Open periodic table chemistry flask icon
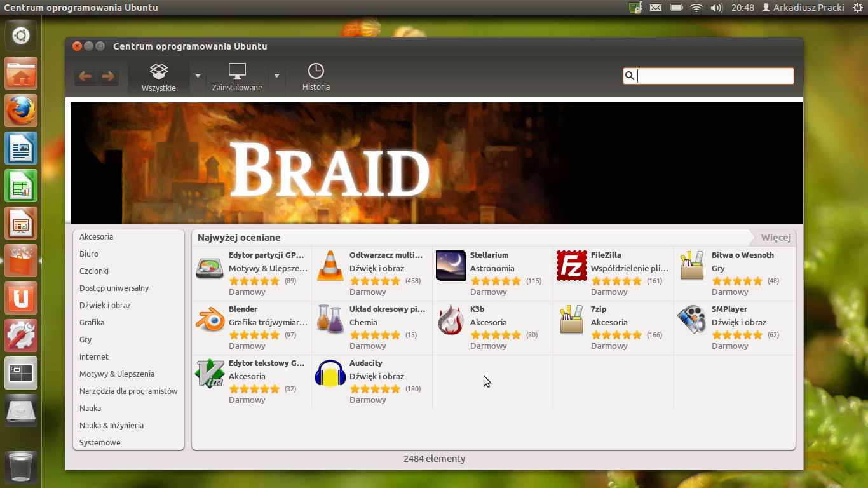 coord(330,320)
